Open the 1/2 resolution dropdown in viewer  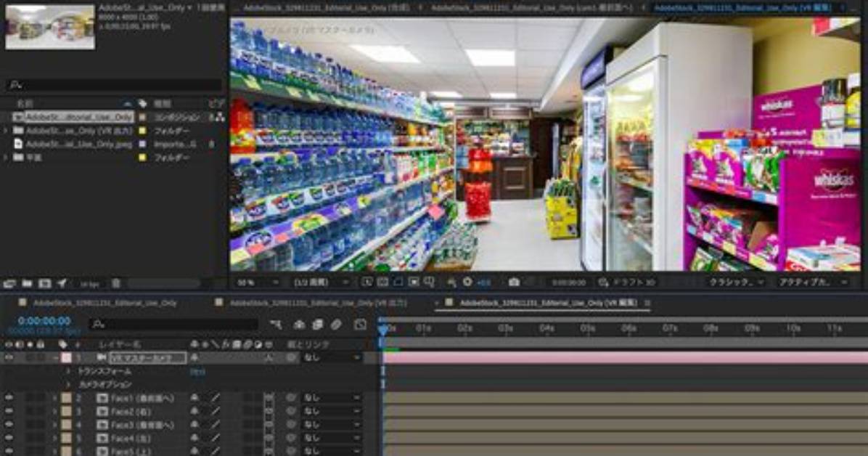pos(321,282)
